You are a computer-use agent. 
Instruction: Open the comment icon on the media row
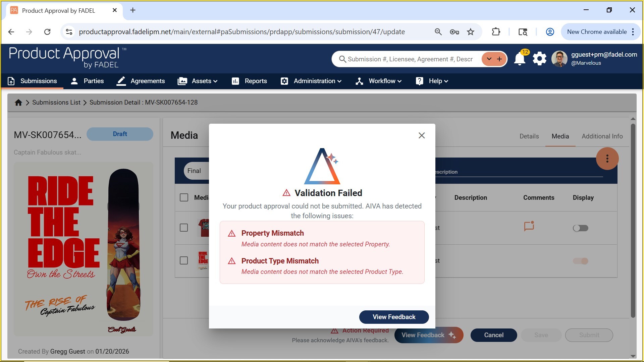tap(529, 227)
